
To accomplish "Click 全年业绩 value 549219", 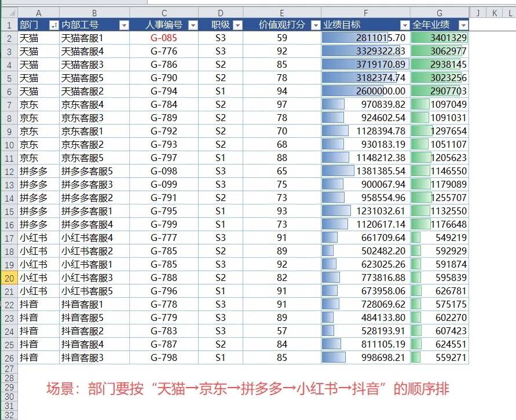I will (440, 238).
